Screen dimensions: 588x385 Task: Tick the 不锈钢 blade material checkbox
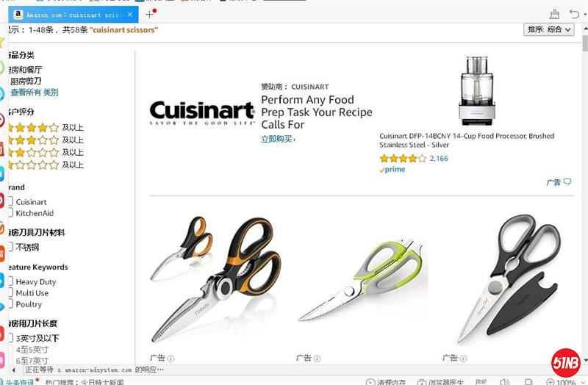point(10,247)
